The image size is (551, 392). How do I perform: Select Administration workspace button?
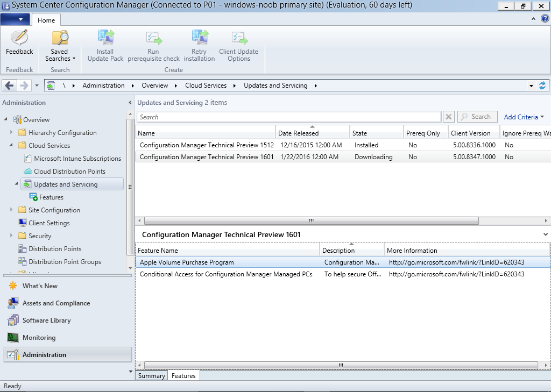pos(67,355)
